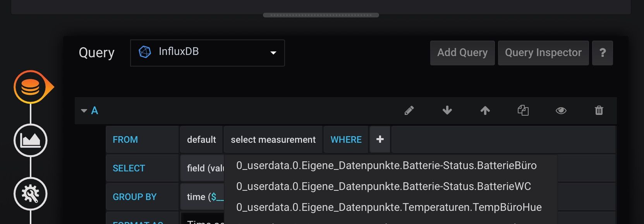Open the InfluxDB data source dropdown

click(x=208, y=53)
